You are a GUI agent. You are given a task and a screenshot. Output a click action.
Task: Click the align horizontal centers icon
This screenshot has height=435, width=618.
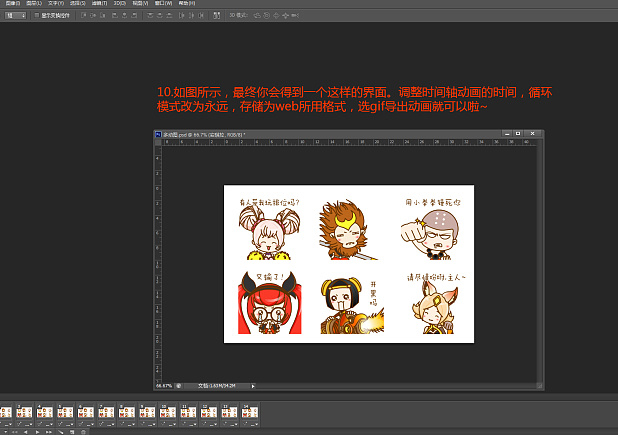(124, 15)
